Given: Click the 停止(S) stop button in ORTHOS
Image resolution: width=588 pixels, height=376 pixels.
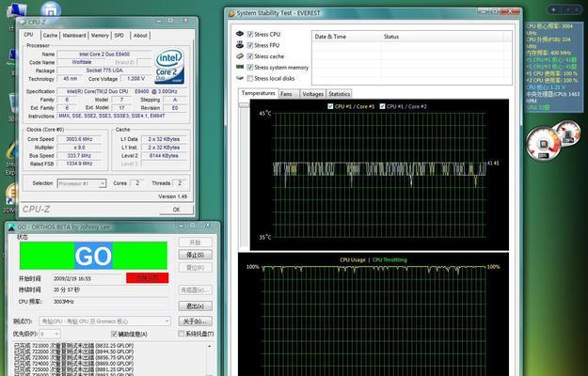Looking at the screenshot, I should tap(196, 255).
